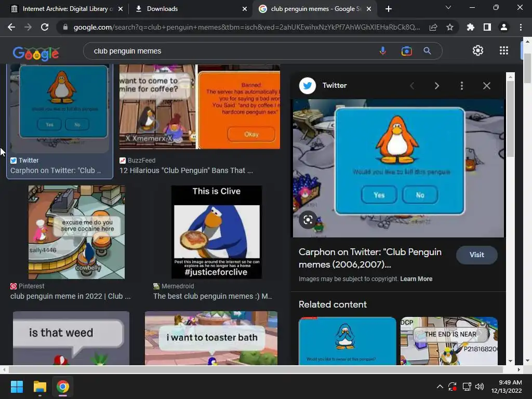Close the club penguin memes tab

369,9
